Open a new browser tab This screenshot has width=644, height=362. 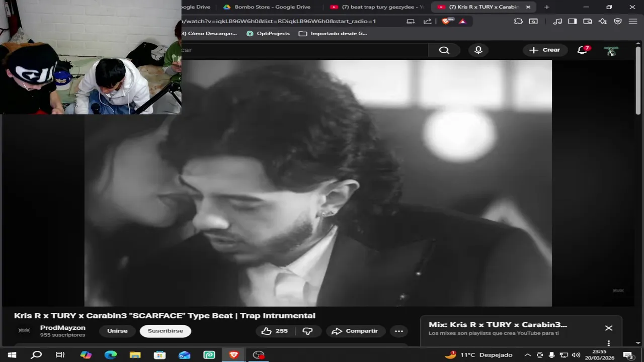pos(547,7)
